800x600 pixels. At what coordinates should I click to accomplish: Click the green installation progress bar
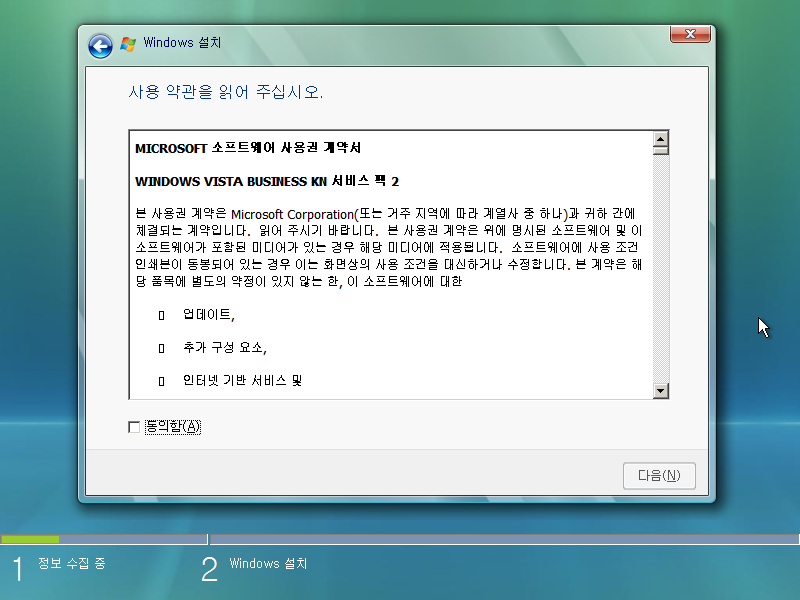[30, 539]
